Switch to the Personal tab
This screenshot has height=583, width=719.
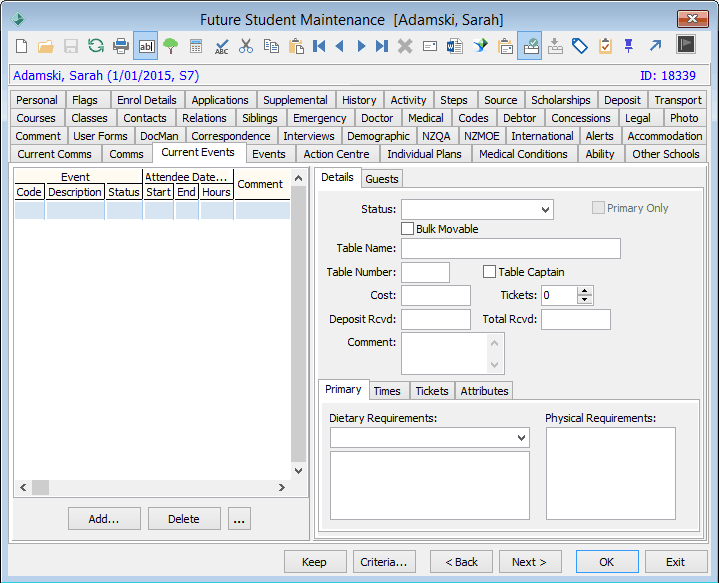37,100
